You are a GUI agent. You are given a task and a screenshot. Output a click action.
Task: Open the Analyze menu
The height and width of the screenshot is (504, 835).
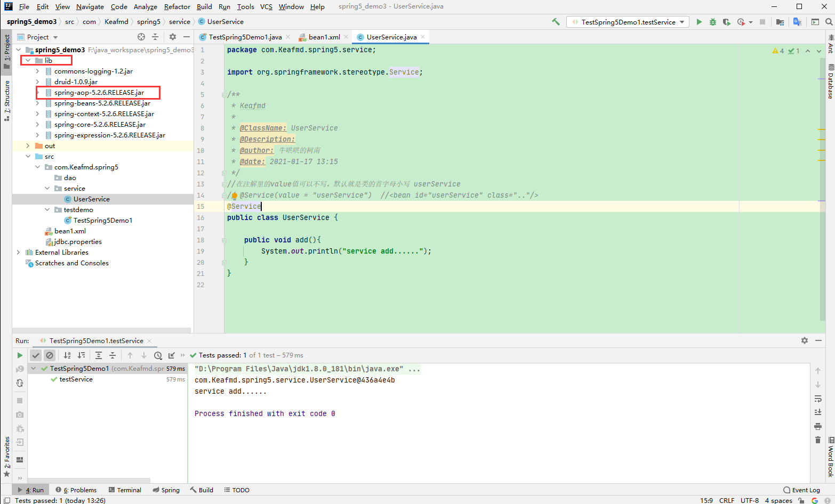click(x=145, y=6)
